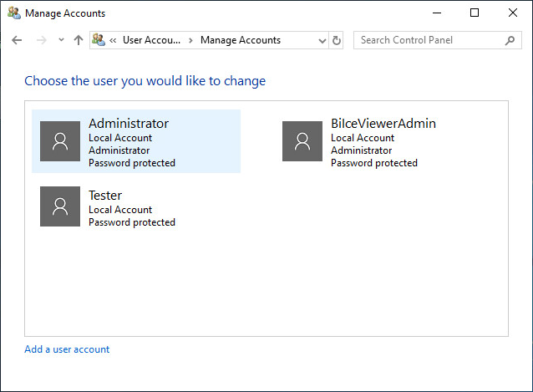The width and height of the screenshot is (533, 392).
Task: Expand the arrow after User Accounts breadcrumb
Action: click(x=190, y=40)
